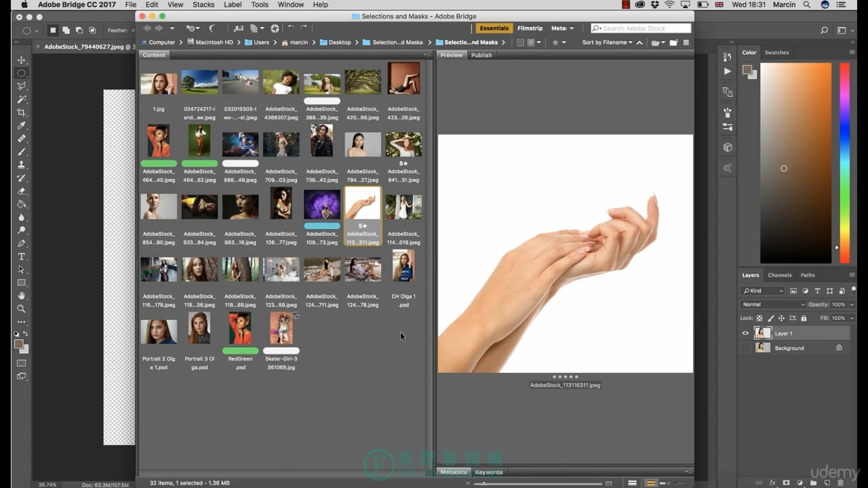The image size is (868, 488).
Task: Select the Skater-Girl thumbnail
Action: [x=281, y=329]
